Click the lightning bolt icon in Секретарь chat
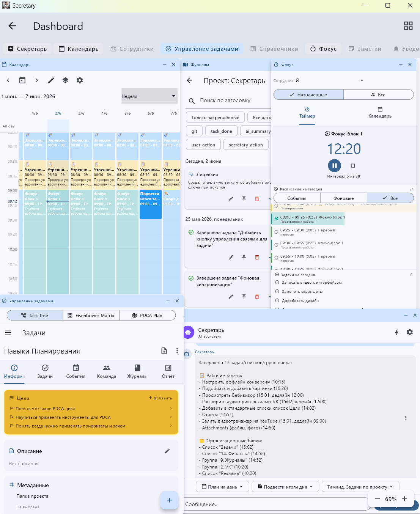Viewport: 420px width, 514px height. (397, 332)
